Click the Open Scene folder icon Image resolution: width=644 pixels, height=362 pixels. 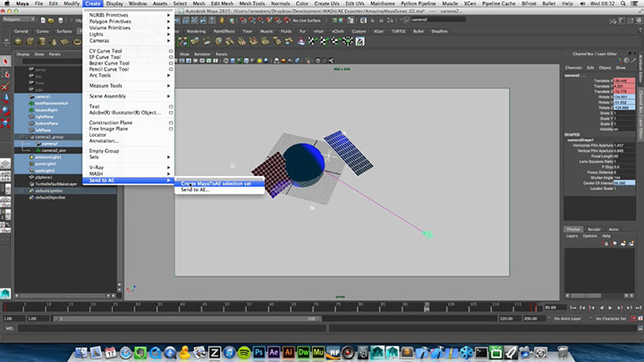click(51, 20)
